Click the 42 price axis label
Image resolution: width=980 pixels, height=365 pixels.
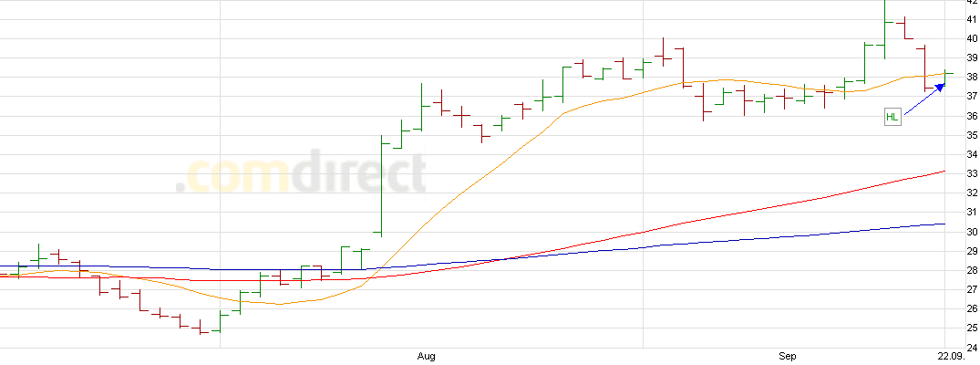[x=972, y=3]
